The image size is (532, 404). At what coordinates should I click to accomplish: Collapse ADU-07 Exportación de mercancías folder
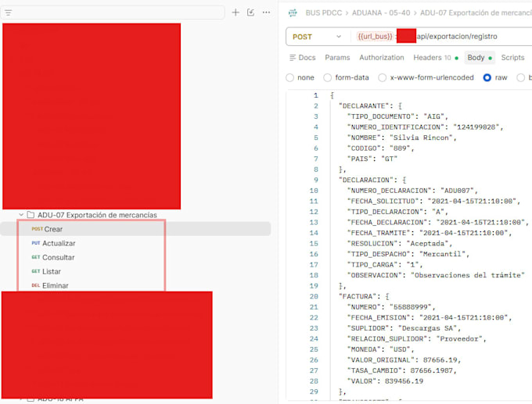point(21,215)
